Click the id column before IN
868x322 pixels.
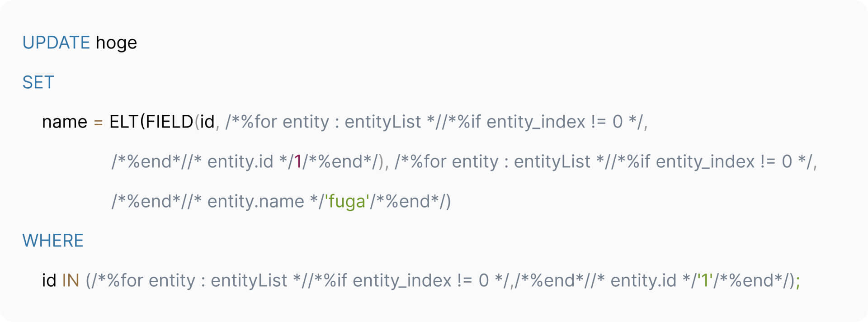pos(49,280)
